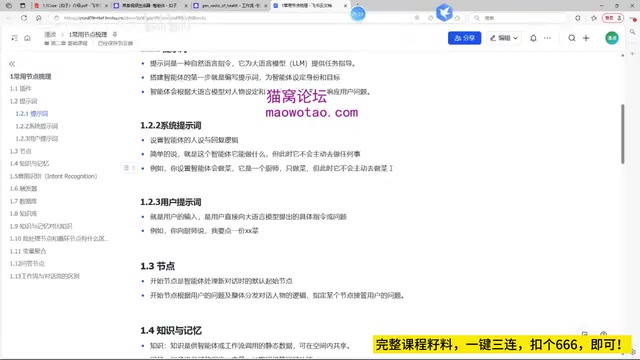The height and width of the screenshot is (360, 640).
Task: Reload the page in the browser
Action: pos(24,18)
